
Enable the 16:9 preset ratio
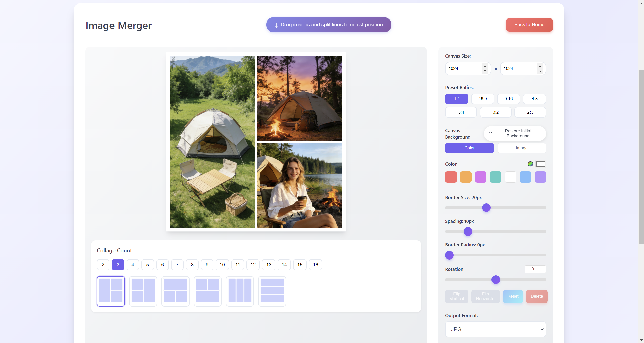[x=482, y=99]
